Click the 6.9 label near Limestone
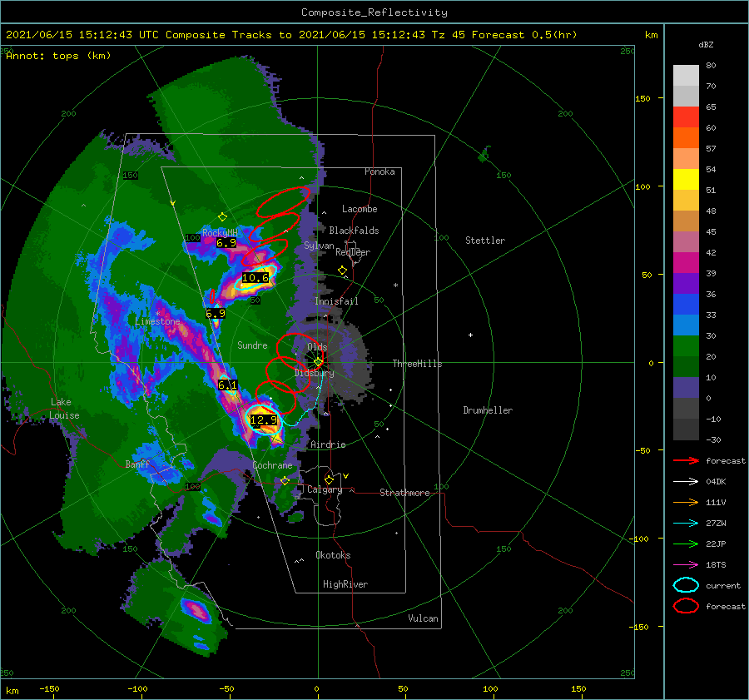Viewport: 749px width, 700px height. click(x=216, y=314)
